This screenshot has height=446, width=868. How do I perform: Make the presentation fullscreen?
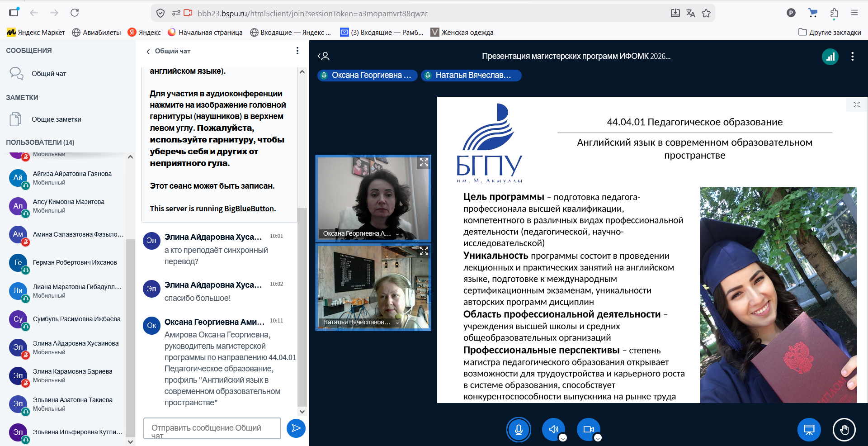(x=856, y=104)
